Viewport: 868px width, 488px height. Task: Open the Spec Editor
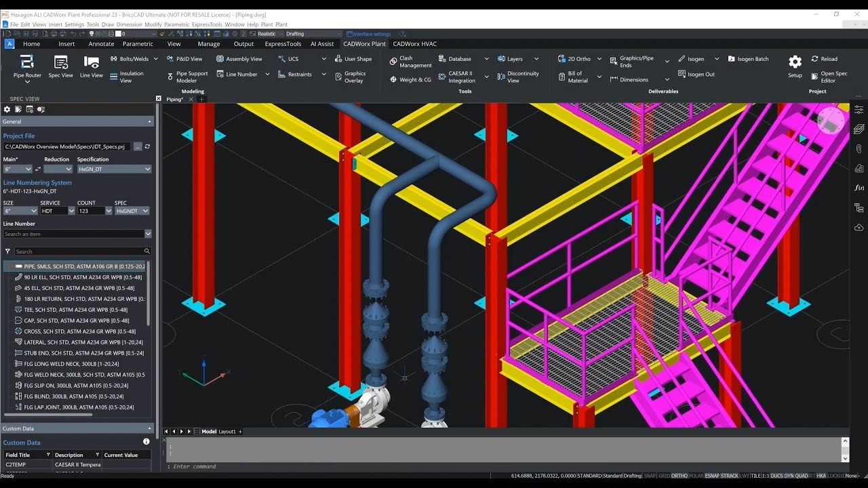point(829,77)
